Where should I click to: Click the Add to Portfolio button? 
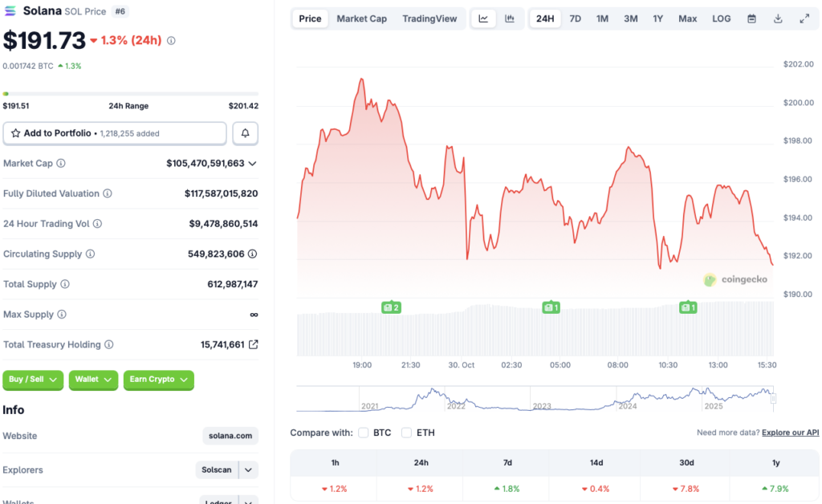click(114, 132)
